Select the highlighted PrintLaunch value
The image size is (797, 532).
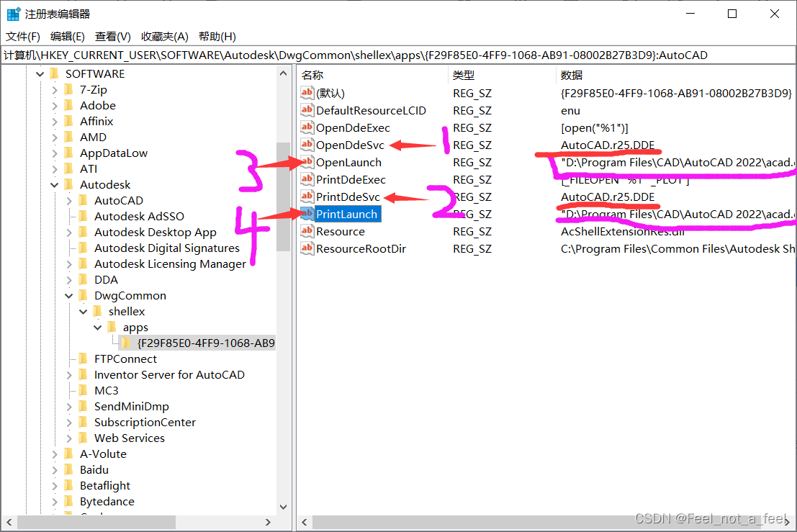[346, 215]
